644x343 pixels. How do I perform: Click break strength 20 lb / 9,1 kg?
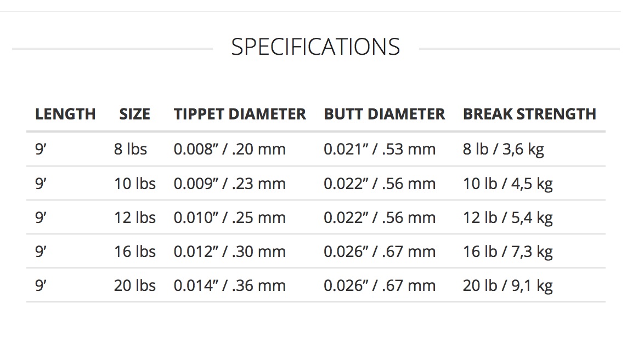(x=507, y=286)
